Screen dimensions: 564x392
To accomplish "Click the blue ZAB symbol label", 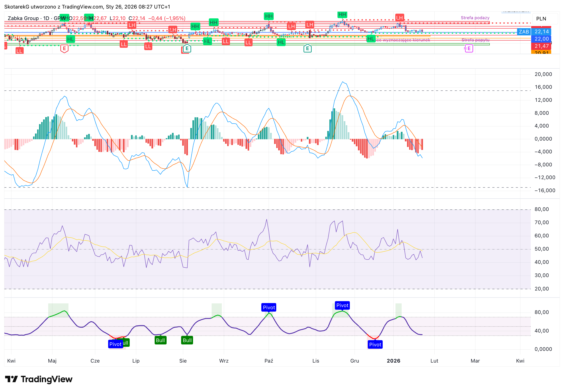I will (x=524, y=32).
